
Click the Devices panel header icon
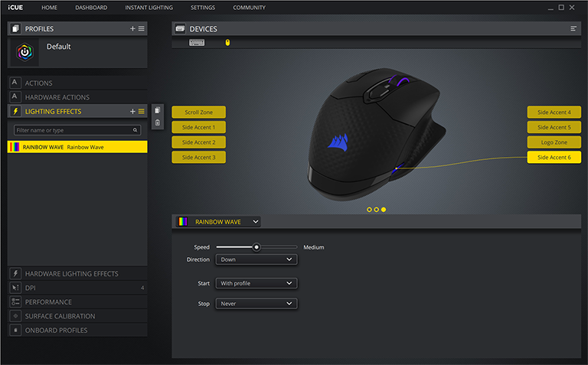[x=180, y=28]
